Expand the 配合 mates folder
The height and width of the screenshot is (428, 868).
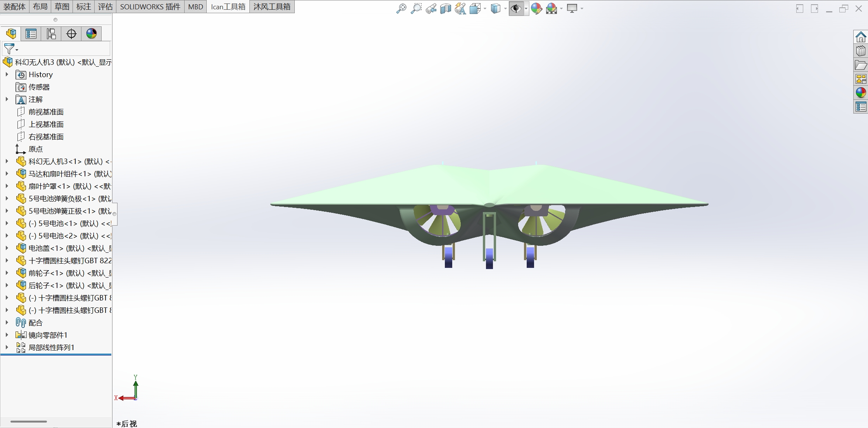click(7, 323)
